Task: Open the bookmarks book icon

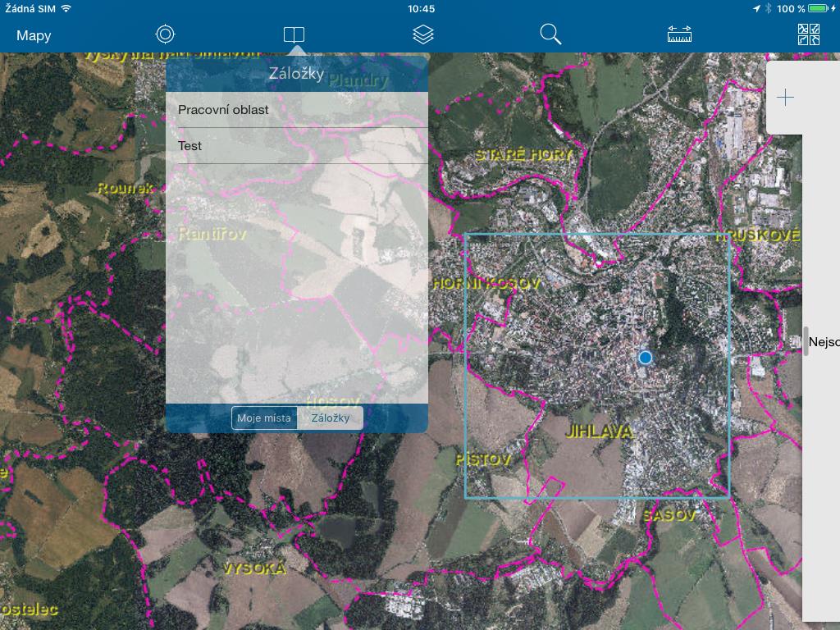Action: point(294,34)
